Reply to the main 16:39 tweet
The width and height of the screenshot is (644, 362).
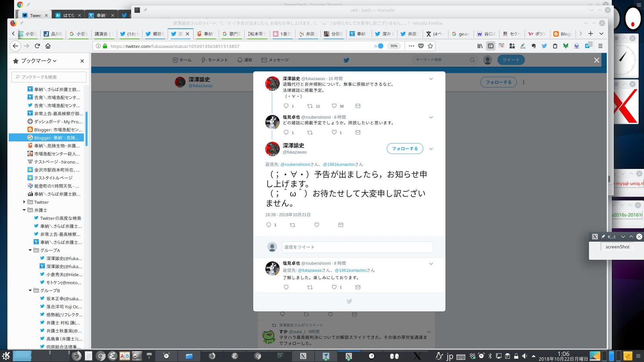click(268, 225)
